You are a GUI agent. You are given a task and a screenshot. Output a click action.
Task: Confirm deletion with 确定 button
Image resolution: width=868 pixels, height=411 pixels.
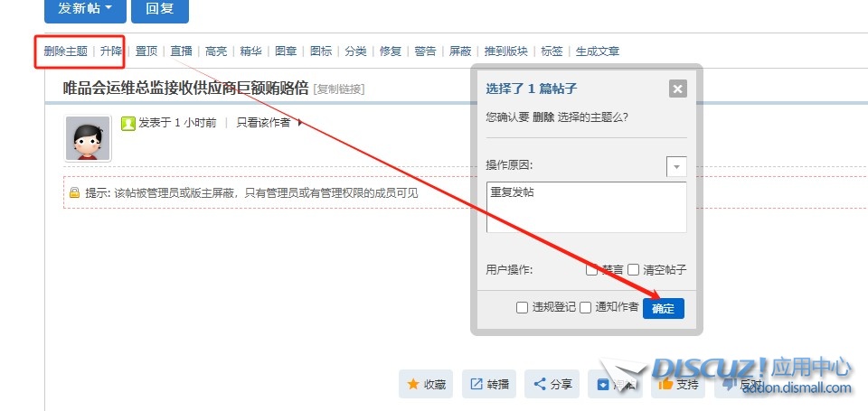[663, 309]
